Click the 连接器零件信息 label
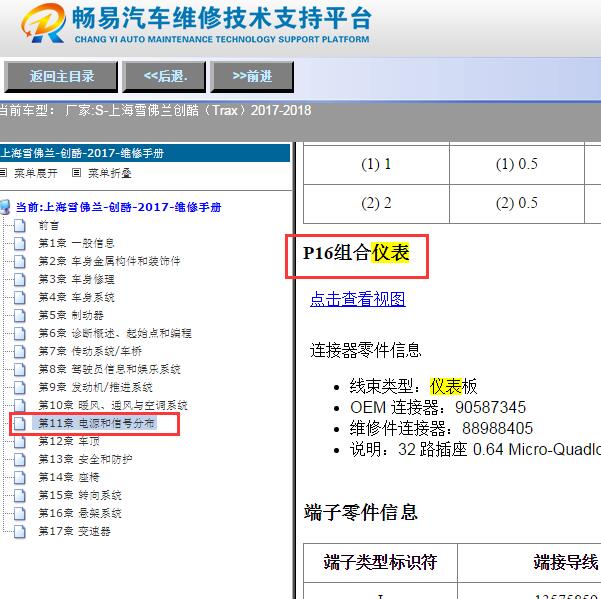 click(x=366, y=350)
